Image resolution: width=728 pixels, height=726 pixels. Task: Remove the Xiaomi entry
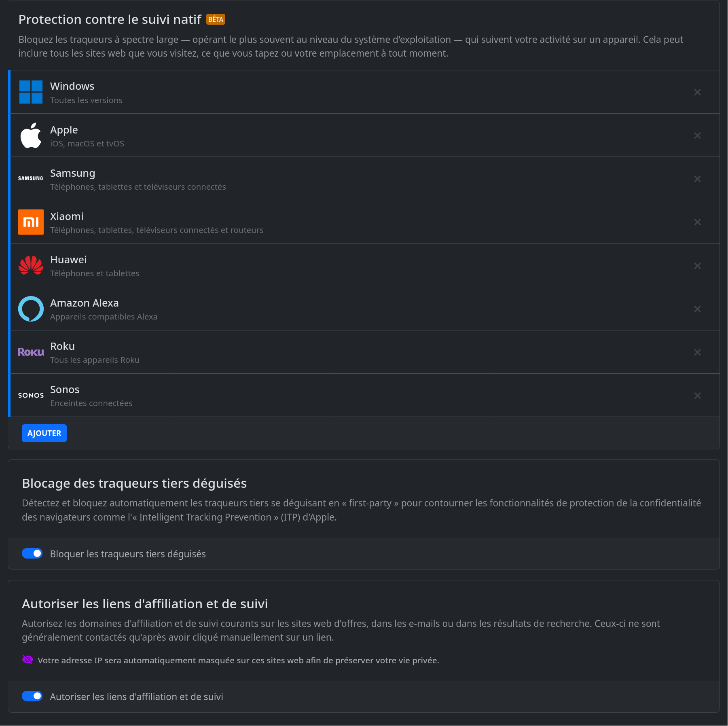697,222
